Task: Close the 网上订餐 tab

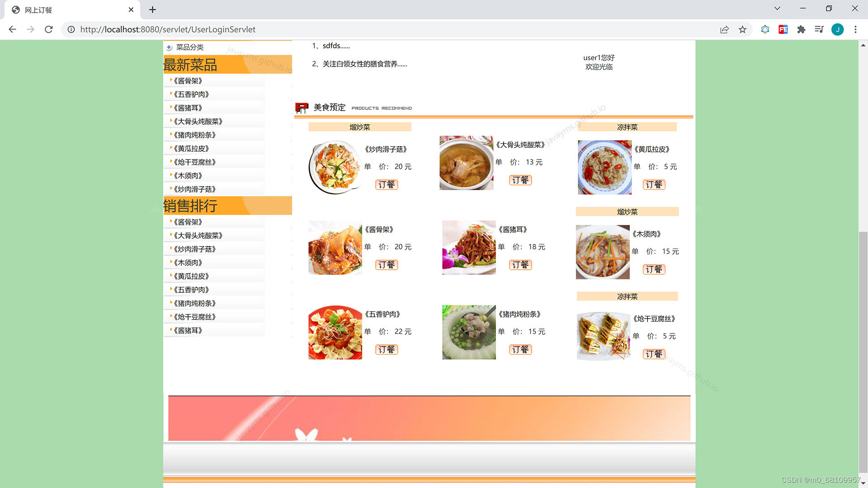Action: [131, 9]
